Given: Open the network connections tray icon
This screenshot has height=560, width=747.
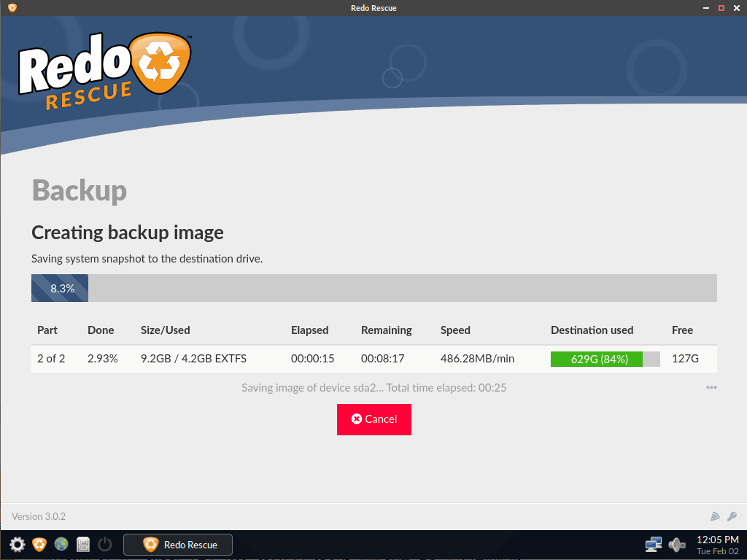Looking at the screenshot, I should (x=653, y=544).
